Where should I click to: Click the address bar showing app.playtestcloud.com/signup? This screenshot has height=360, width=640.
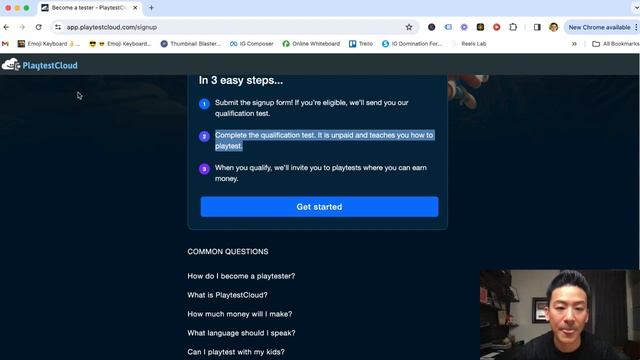pyautogui.click(x=234, y=27)
